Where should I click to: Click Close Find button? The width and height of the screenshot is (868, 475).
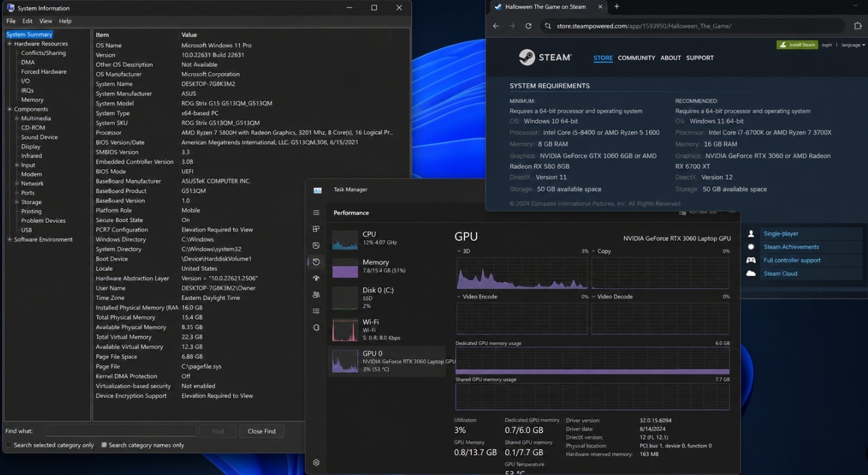click(262, 431)
